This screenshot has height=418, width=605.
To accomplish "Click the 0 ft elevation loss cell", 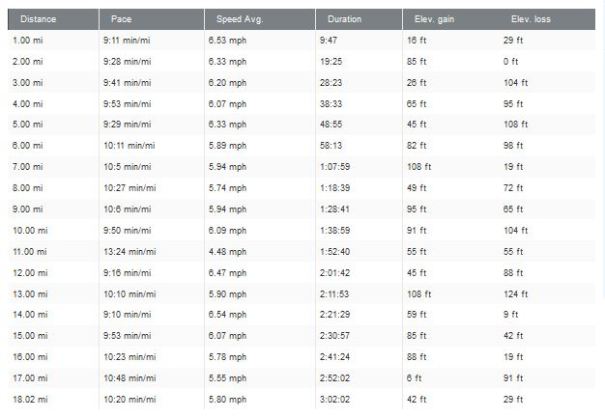I will point(510,60).
